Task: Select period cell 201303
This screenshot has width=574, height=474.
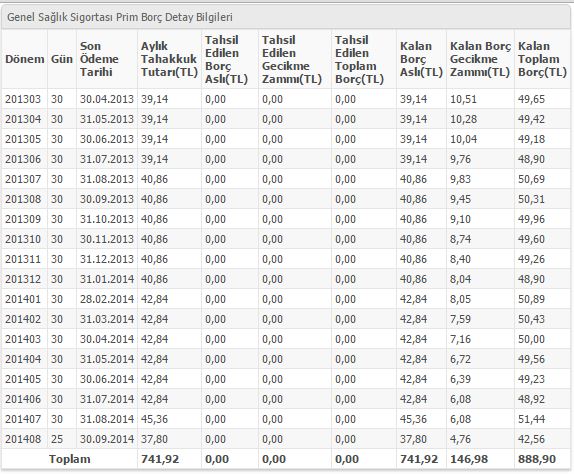Action: pyautogui.click(x=23, y=99)
